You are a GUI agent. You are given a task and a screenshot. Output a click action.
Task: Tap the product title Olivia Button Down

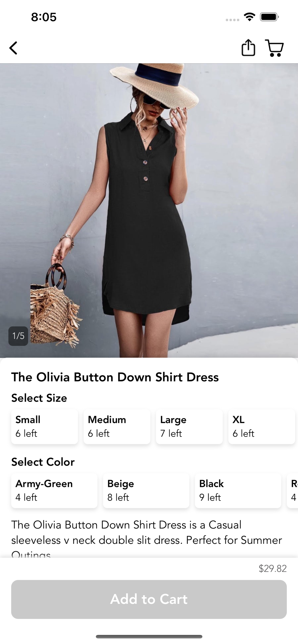coord(115,377)
